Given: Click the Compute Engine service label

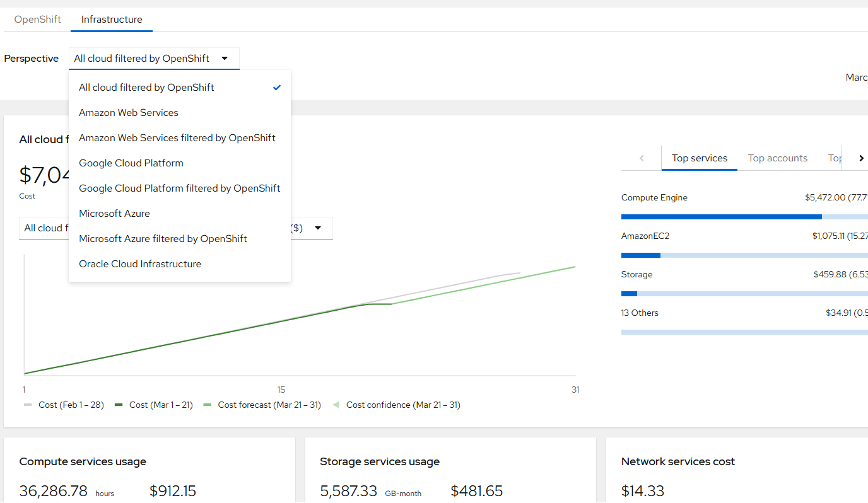Looking at the screenshot, I should pyautogui.click(x=654, y=198).
